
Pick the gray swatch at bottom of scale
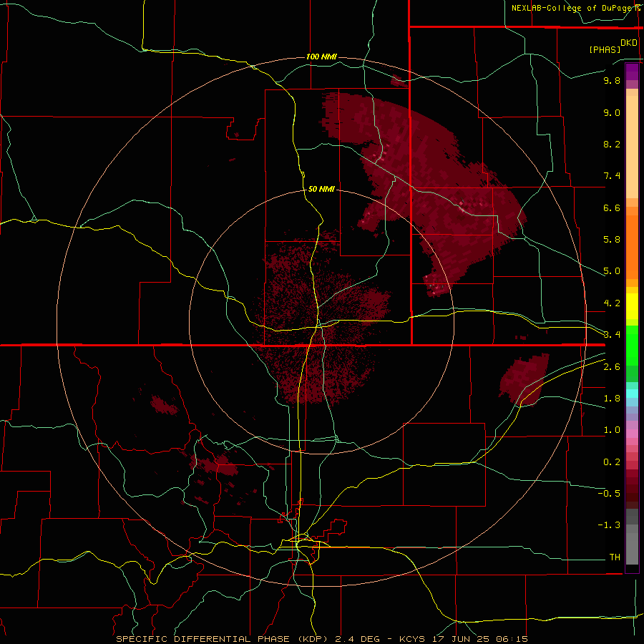coord(632,548)
